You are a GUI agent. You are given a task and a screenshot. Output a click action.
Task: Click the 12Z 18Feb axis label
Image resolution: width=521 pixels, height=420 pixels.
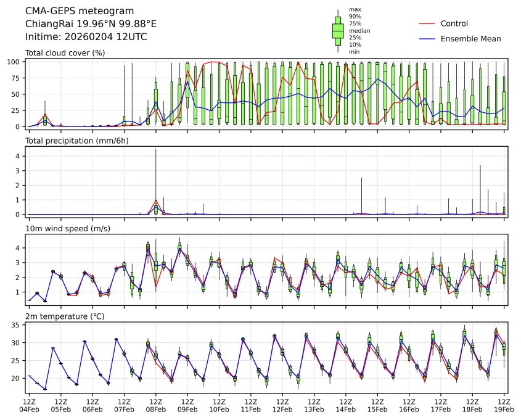(472, 405)
